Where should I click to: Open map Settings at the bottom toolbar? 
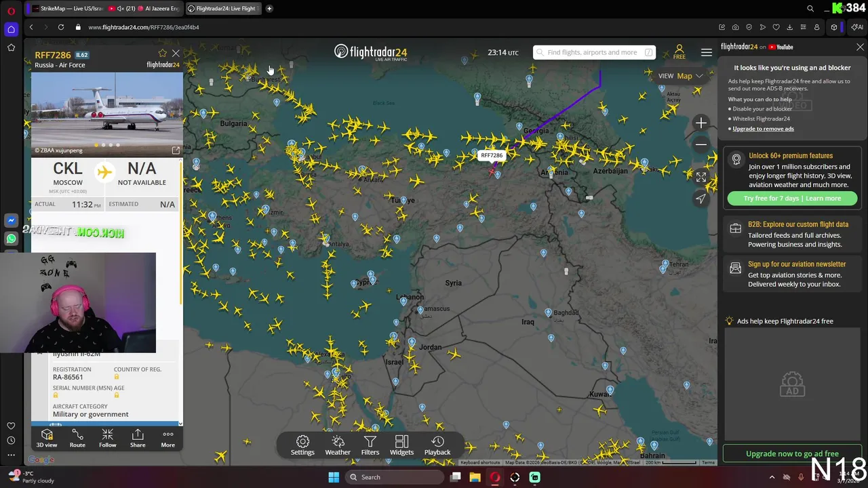302,445
